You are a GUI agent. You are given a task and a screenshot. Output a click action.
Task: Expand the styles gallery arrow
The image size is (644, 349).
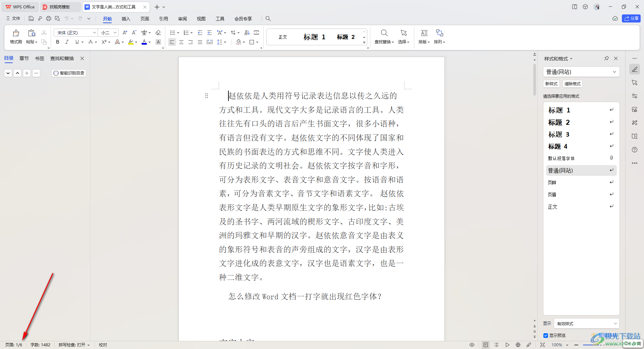(364, 42)
